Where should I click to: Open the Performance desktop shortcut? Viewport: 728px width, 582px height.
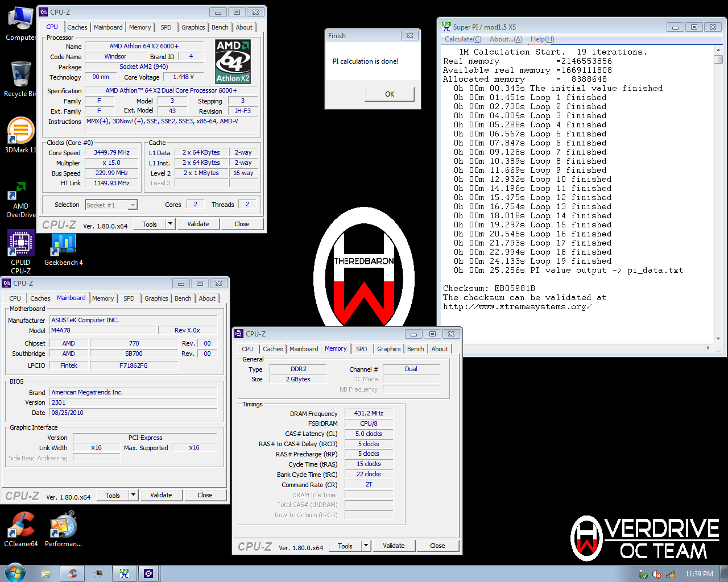(x=63, y=529)
